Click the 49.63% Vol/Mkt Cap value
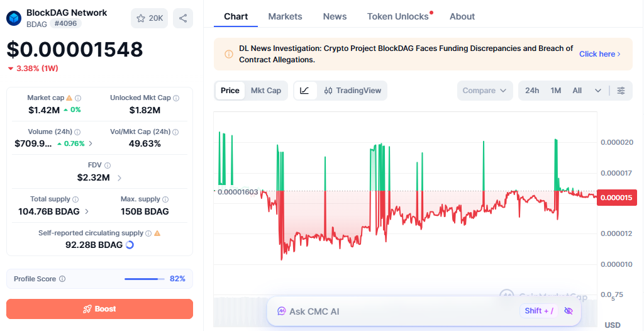The height and width of the screenshot is (331, 644). 144,143
